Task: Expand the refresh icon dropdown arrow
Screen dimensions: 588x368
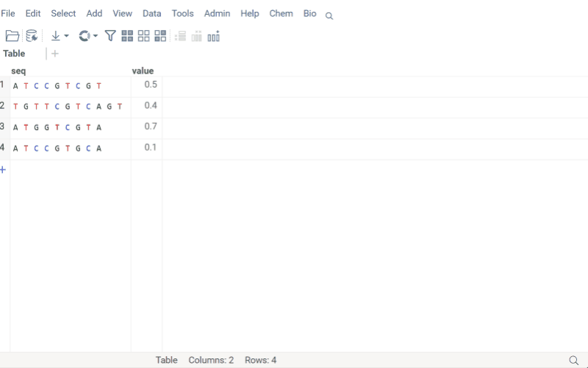Action: 96,35
